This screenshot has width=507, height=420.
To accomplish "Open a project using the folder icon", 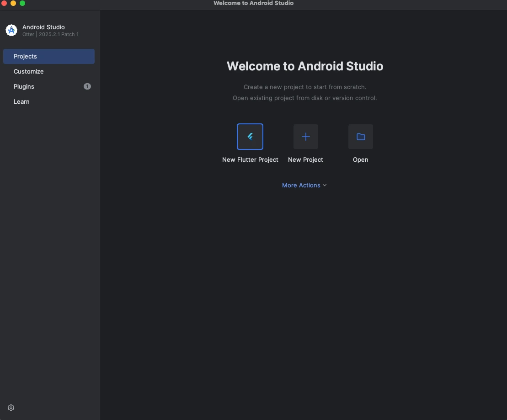I will [361, 136].
